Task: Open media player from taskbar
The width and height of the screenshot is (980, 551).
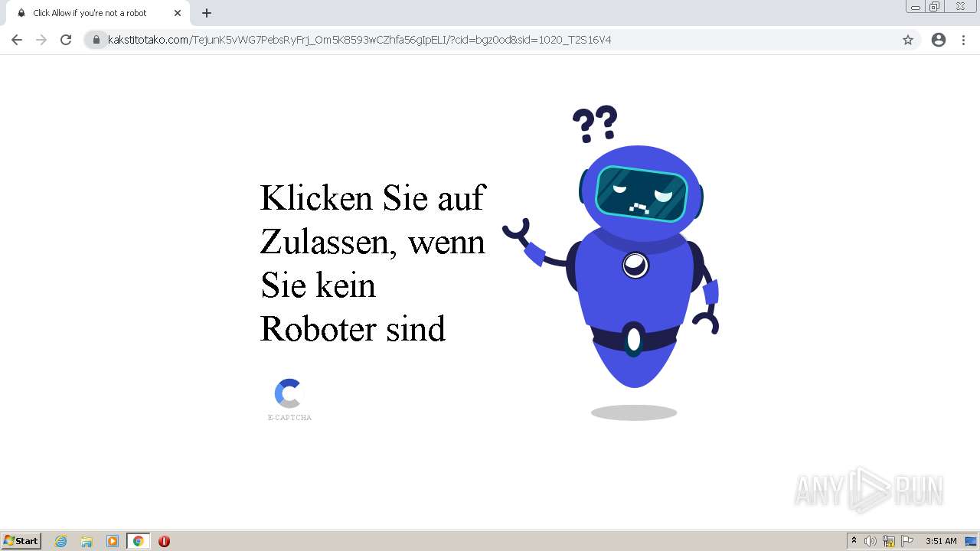Action: [x=113, y=541]
